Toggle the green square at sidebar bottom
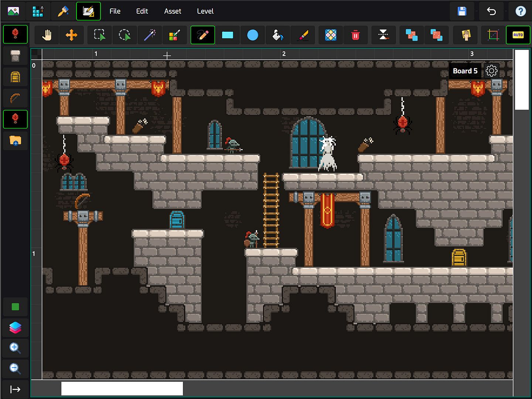Image resolution: width=532 pixels, height=399 pixels. (15, 307)
